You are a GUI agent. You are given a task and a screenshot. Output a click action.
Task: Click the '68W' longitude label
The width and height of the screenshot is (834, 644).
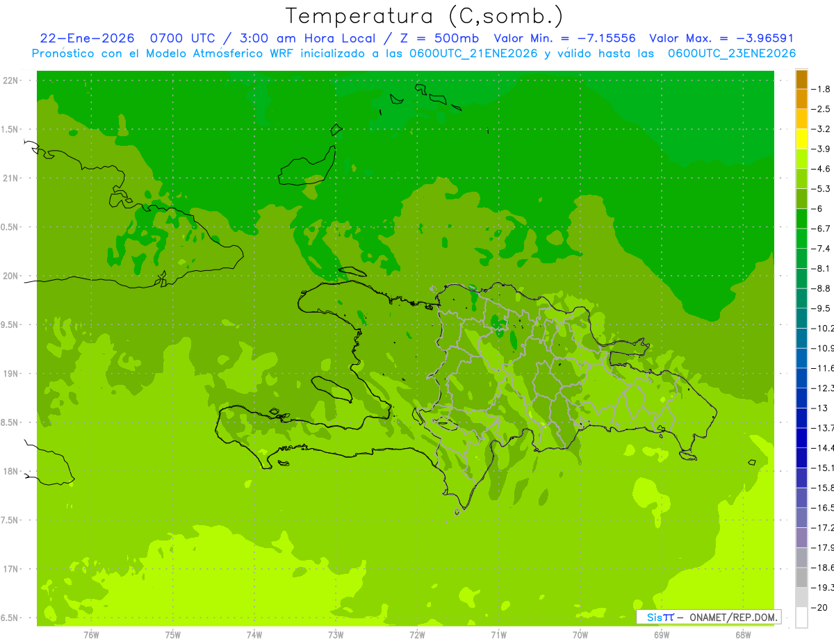(x=743, y=634)
